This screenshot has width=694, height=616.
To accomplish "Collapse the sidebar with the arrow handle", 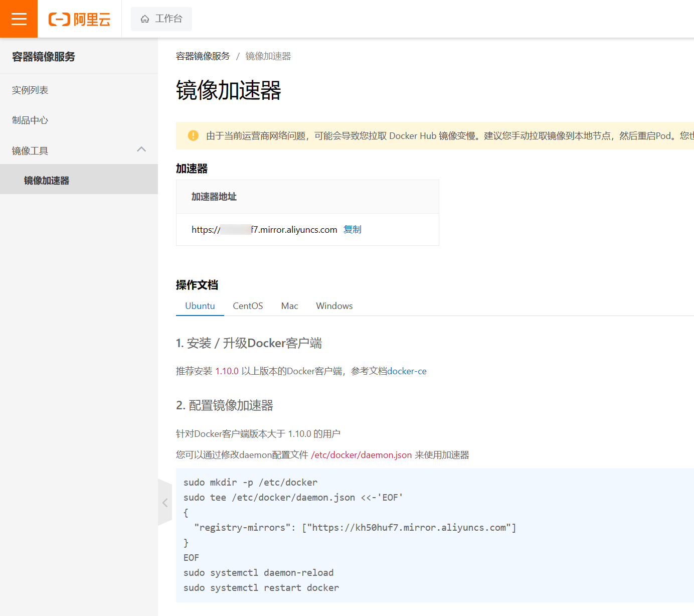I will point(165,502).
